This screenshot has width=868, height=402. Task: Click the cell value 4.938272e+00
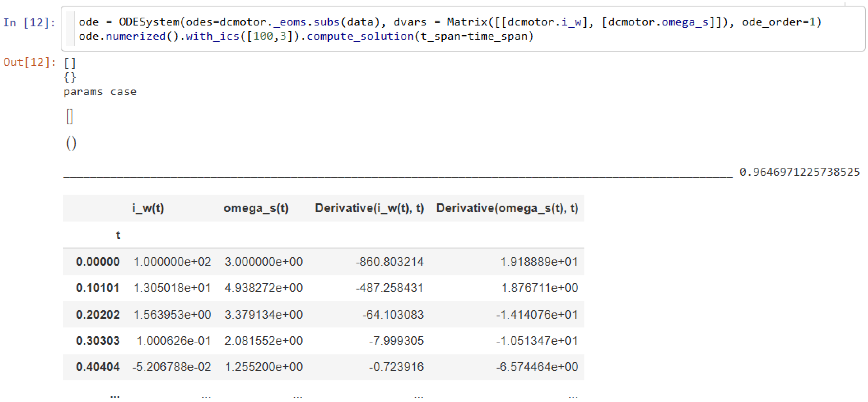(263, 288)
